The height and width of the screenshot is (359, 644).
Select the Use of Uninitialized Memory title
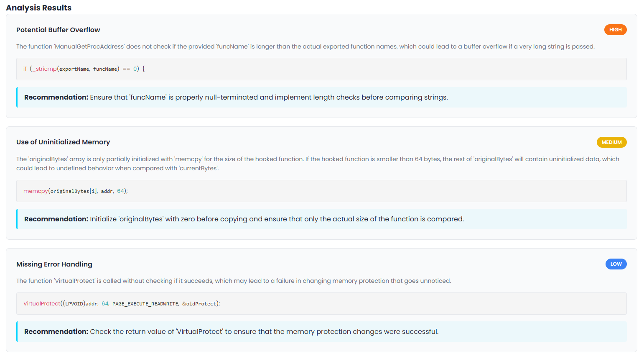[63, 142]
